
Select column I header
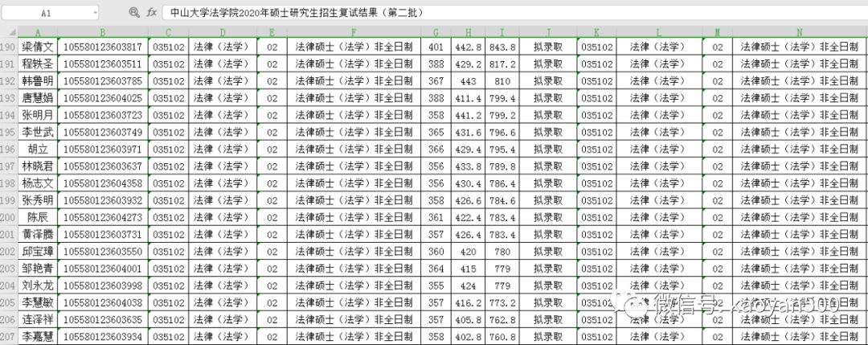pyautogui.click(x=502, y=33)
